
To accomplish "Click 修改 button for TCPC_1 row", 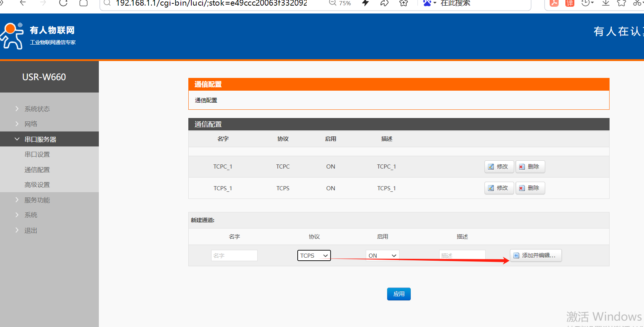I will point(499,167).
